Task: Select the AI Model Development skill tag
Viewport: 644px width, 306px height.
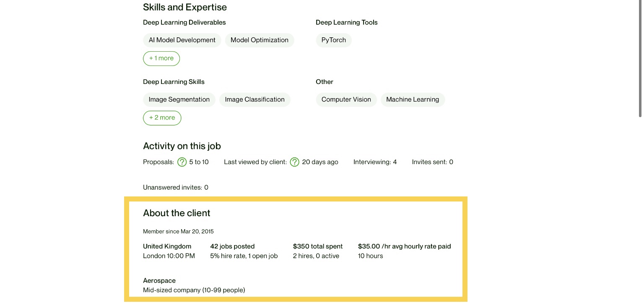Action: pyautogui.click(x=182, y=40)
